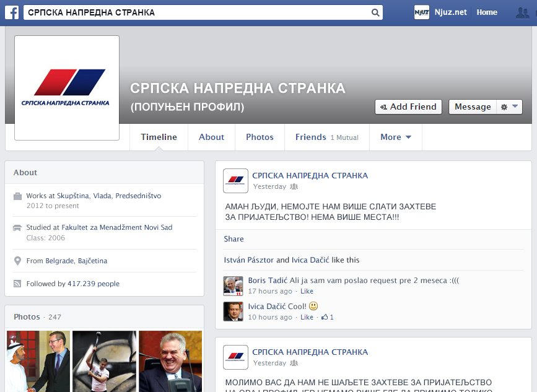
Task: Switch to the Timeline tab
Action: [x=159, y=137]
